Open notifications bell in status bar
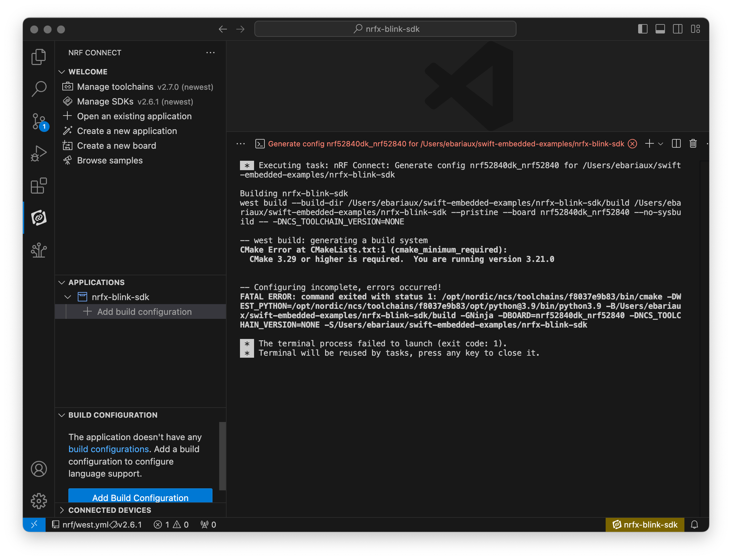 (x=694, y=524)
